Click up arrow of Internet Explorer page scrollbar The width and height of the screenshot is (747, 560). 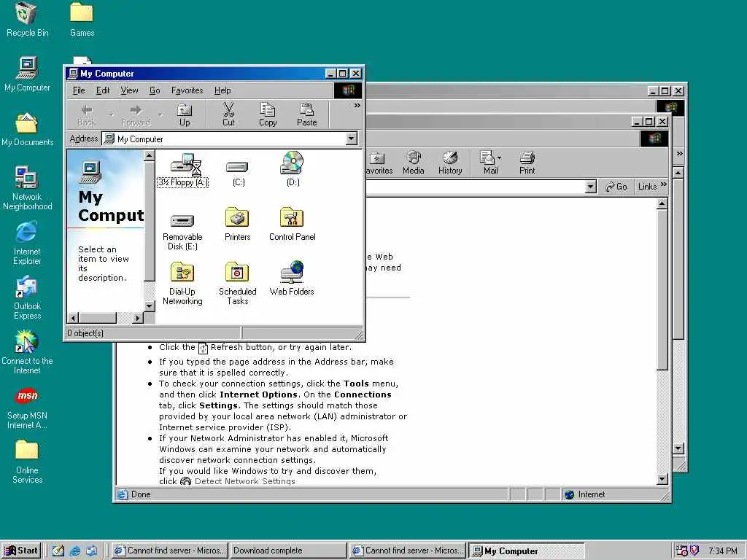click(662, 204)
